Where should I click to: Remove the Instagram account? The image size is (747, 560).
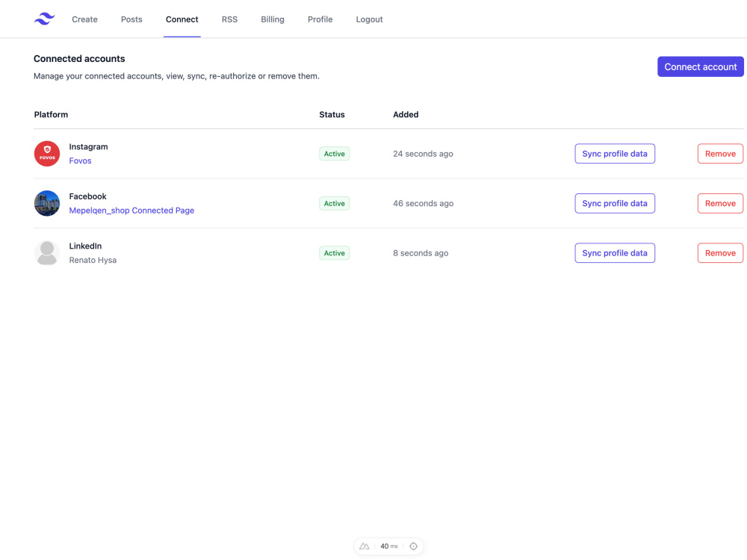point(720,153)
